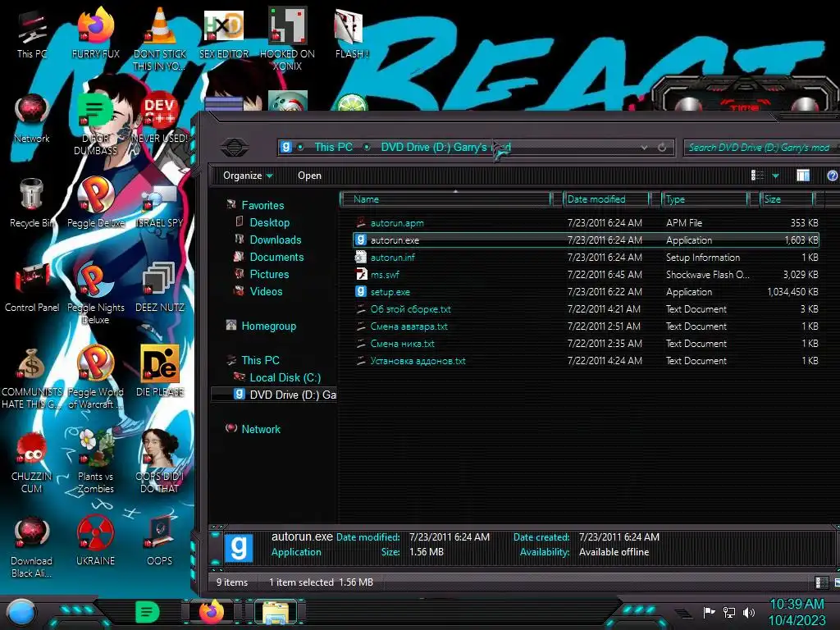
Task: Open the green notes app in taskbar
Action: pos(147,612)
